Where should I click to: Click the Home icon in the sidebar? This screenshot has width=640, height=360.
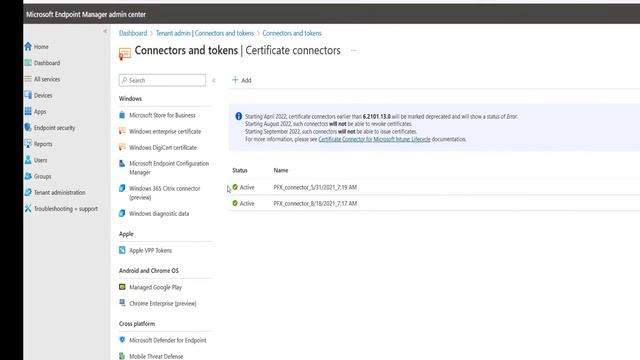pyautogui.click(x=28, y=47)
